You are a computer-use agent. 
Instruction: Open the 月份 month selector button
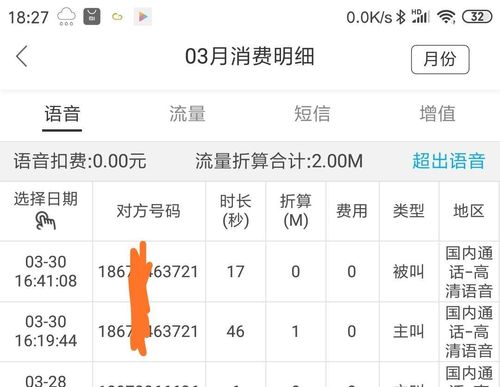coord(440,59)
